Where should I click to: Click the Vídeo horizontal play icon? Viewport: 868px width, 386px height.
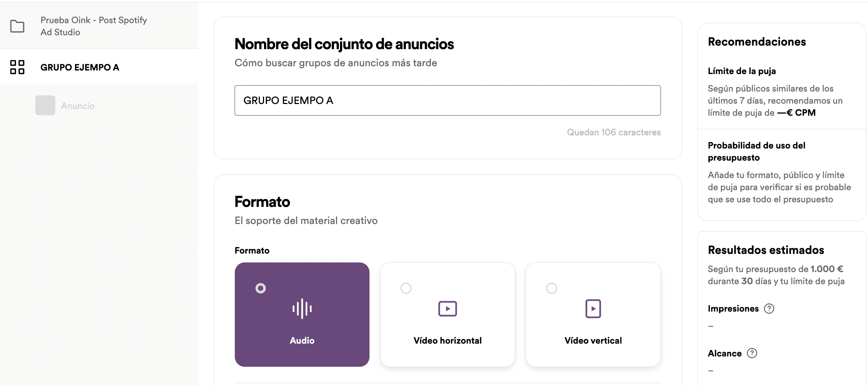447,308
